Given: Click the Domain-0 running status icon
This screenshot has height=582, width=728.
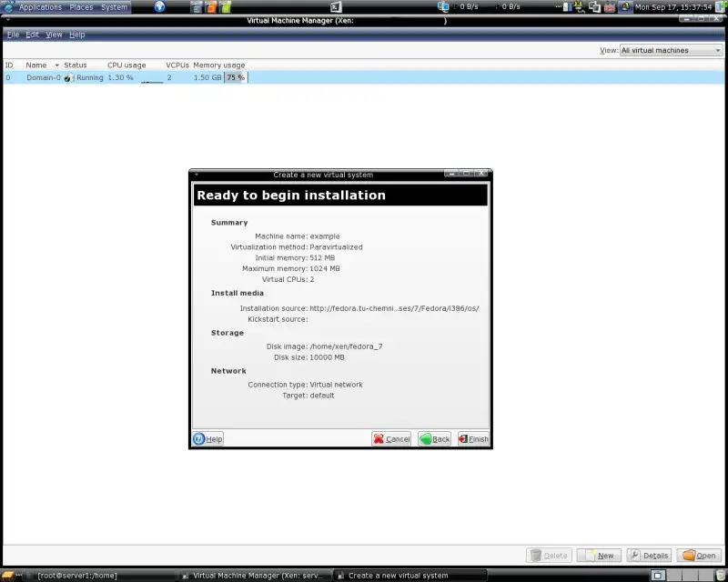Looking at the screenshot, I should [x=69, y=77].
